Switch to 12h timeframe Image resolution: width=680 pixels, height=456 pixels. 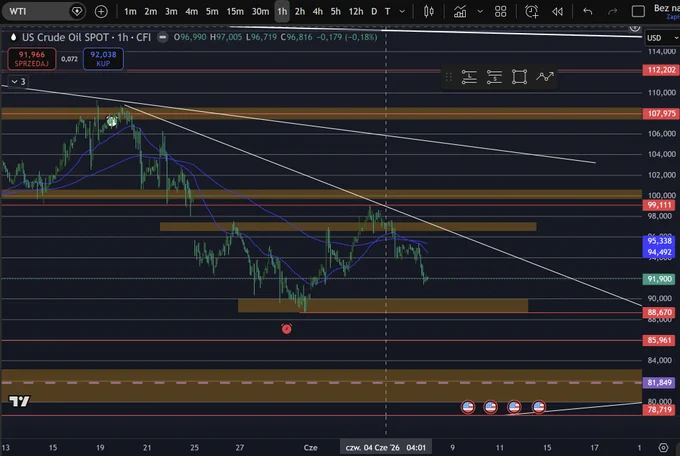(x=356, y=12)
